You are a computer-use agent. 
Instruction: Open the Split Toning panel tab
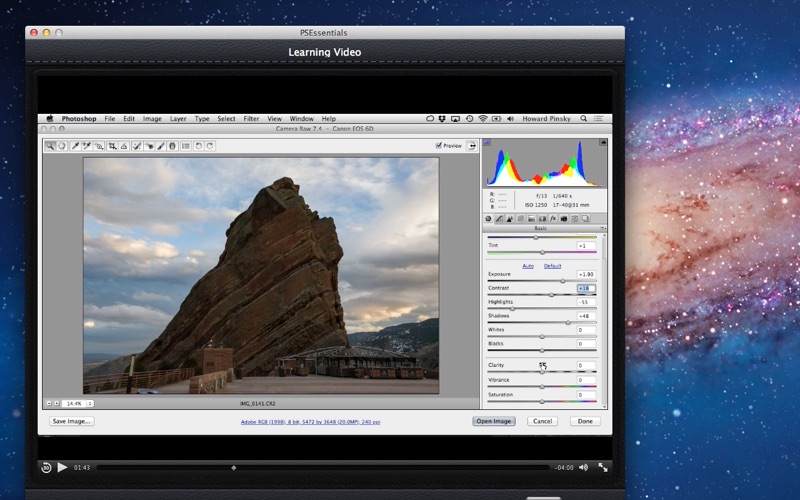tap(532, 218)
